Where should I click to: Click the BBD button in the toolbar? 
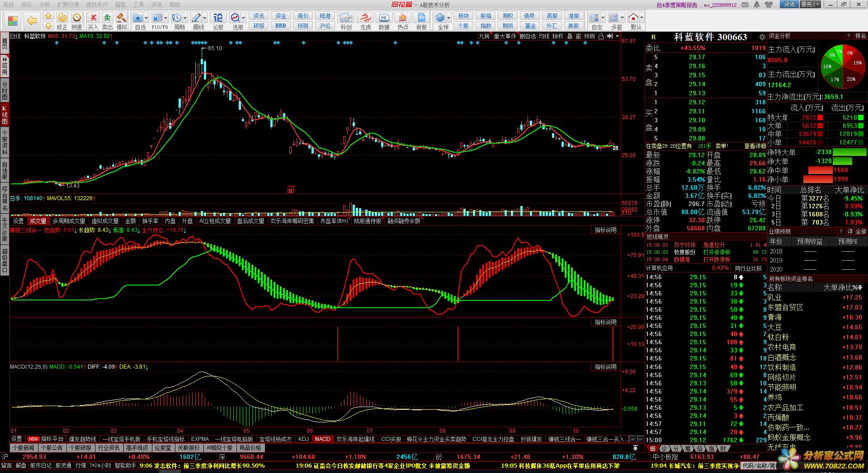coord(281,26)
